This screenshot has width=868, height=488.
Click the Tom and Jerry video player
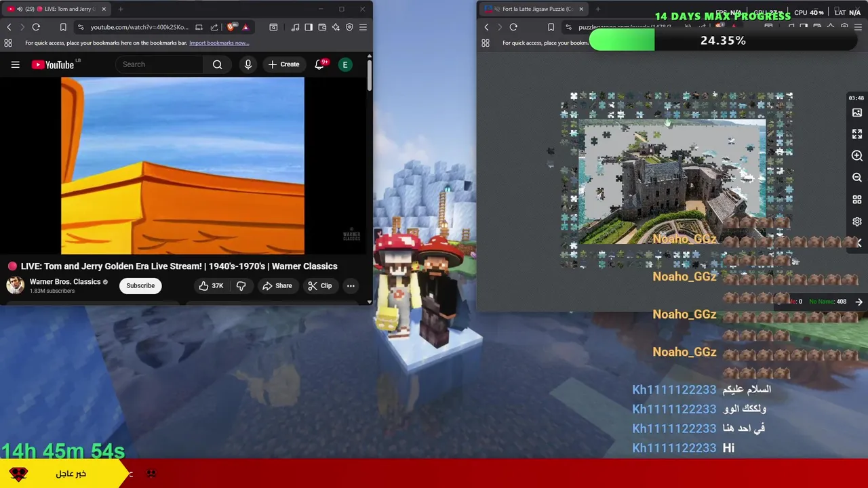(x=182, y=165)
